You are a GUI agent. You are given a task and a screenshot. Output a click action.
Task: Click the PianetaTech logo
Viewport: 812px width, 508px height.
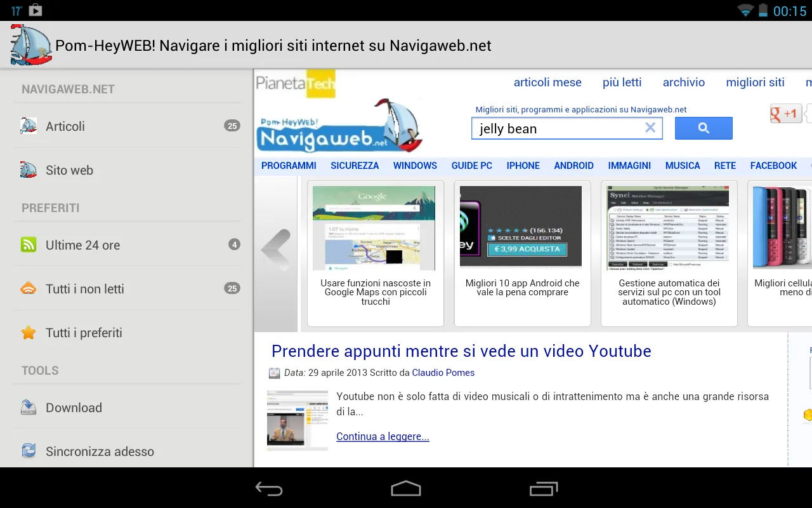click(296, 84)
